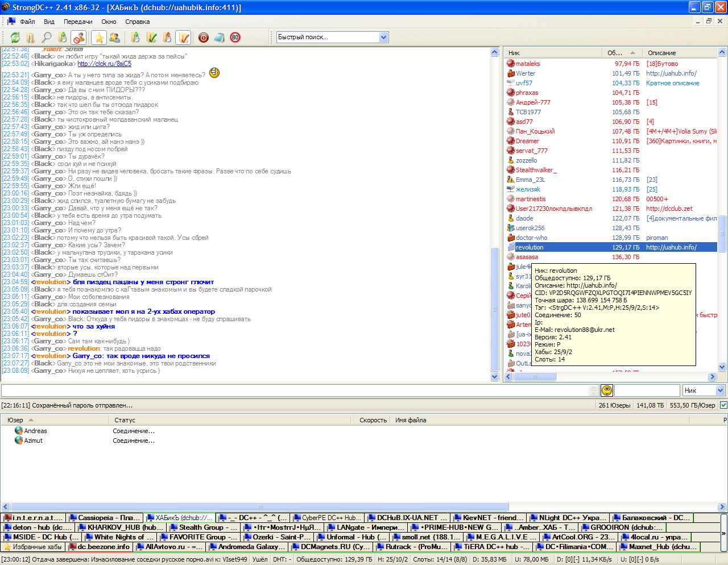Open the Справка menu
The height and width of the screenshot is (565, 728).
pos(137,22)
